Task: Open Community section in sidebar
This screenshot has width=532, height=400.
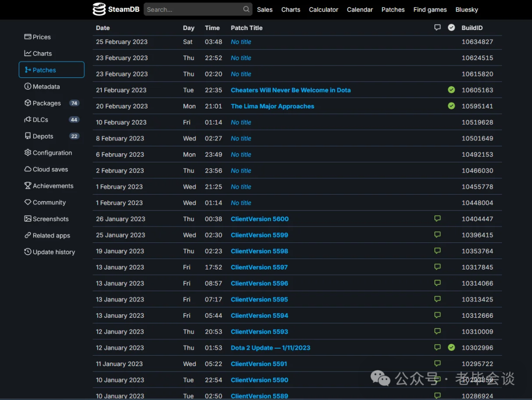Action: 45,202
